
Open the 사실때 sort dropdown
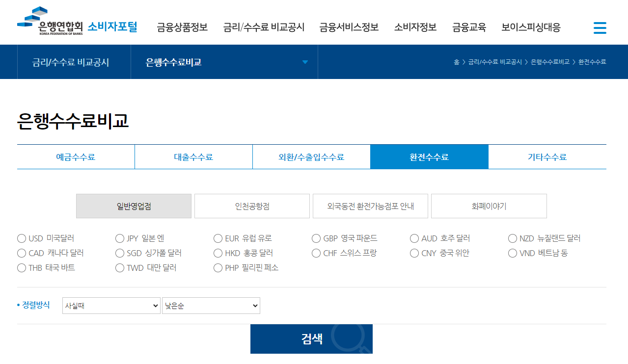click(x=111, y=305)
